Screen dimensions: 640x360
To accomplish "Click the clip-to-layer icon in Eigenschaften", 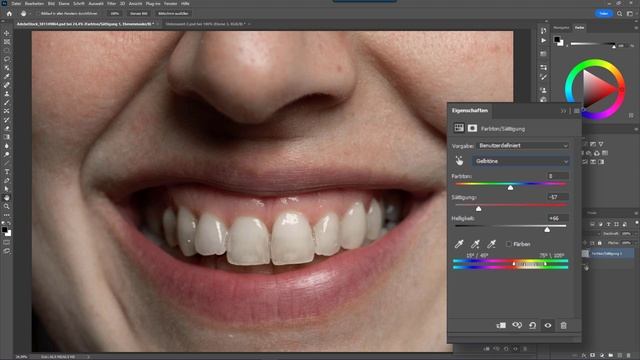I will pyautogui.click(x=501, y=325).
